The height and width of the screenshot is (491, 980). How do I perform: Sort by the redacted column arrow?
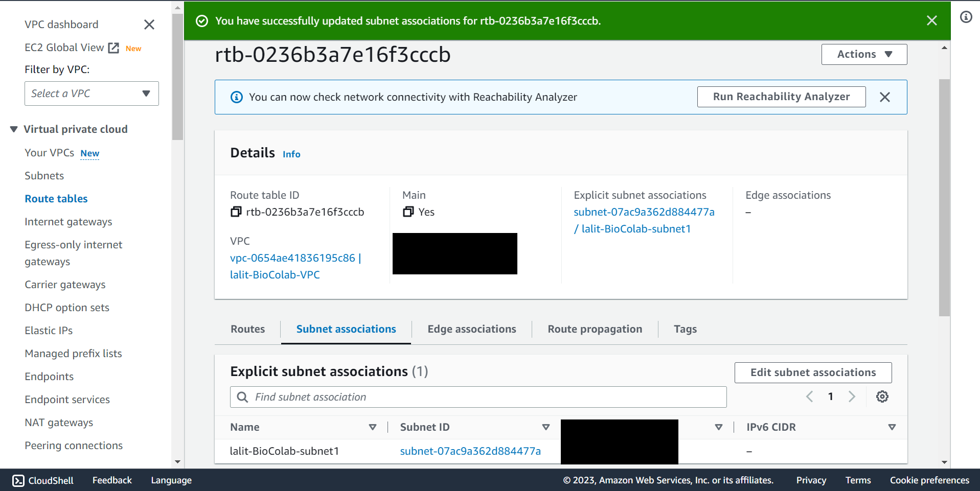719,427
